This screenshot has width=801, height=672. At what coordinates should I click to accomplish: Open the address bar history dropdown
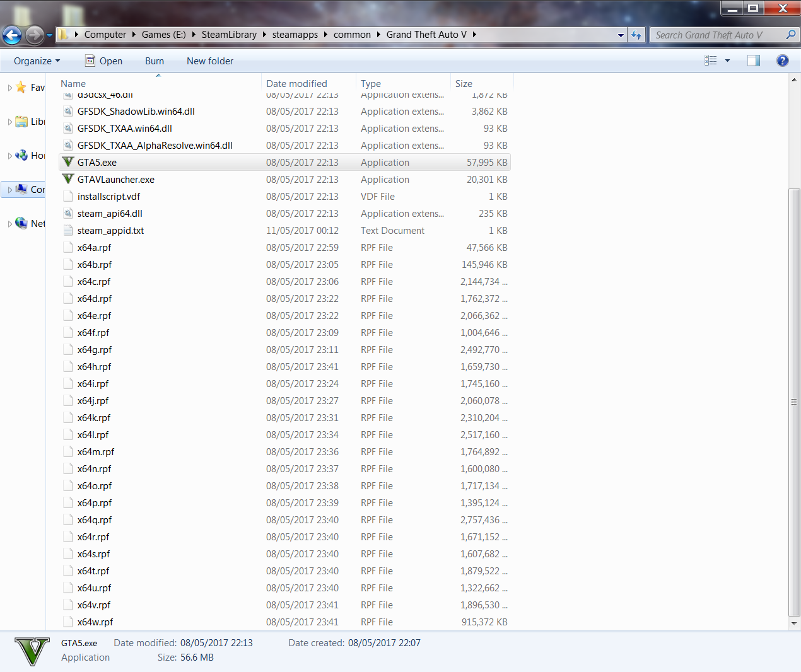(x=621, y=35)
